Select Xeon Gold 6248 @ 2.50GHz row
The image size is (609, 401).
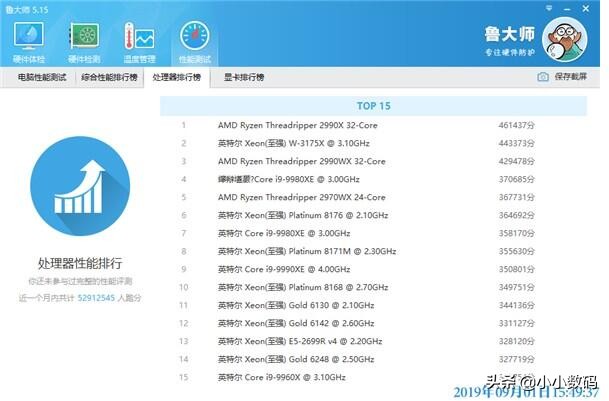click(373, 359)
